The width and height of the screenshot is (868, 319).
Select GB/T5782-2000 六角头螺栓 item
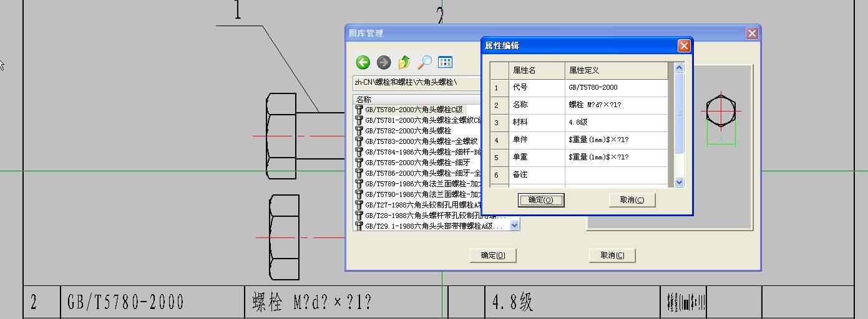click(408, 131)
